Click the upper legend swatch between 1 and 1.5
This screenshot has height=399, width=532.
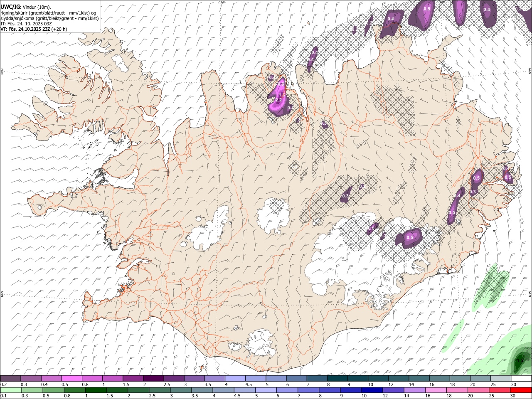pyautogui.click(x=112, y=379)
